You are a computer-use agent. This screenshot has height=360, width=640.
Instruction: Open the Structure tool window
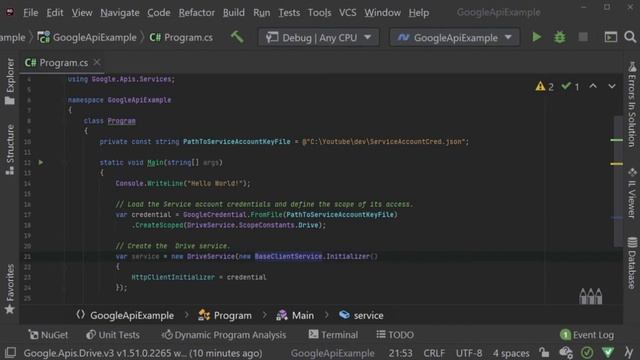click(10, 150)
